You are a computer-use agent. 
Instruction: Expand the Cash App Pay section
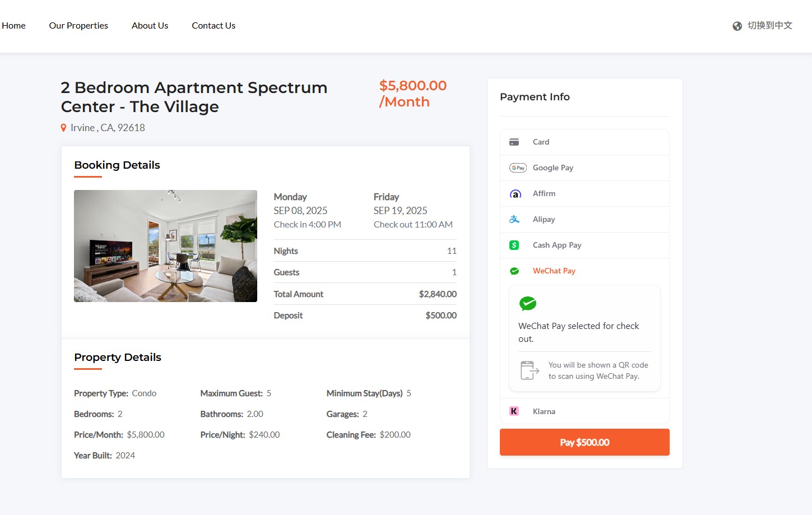tap(556, 245)
